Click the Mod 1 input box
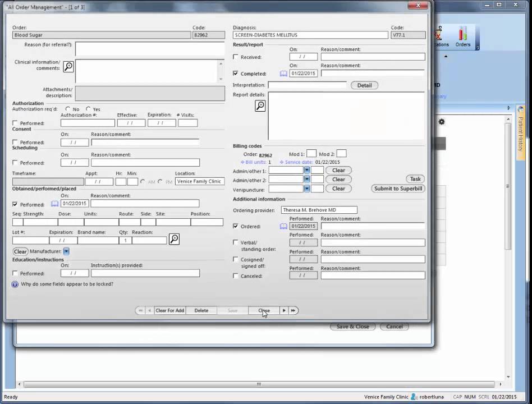This screenshot has width=532, height=404. click(x=311, y=154)
